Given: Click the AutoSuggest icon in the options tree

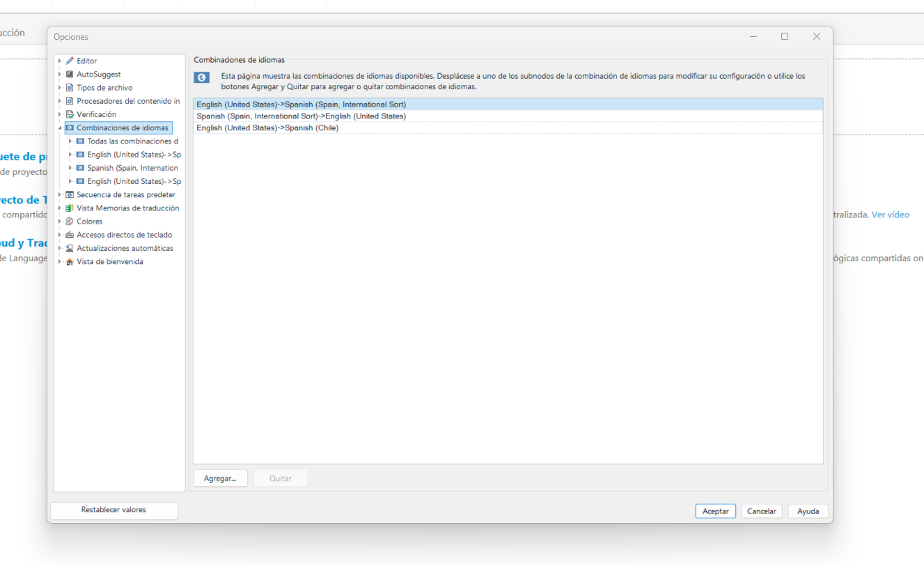Looking at the screenshot, I should click(x=70, y=74).
